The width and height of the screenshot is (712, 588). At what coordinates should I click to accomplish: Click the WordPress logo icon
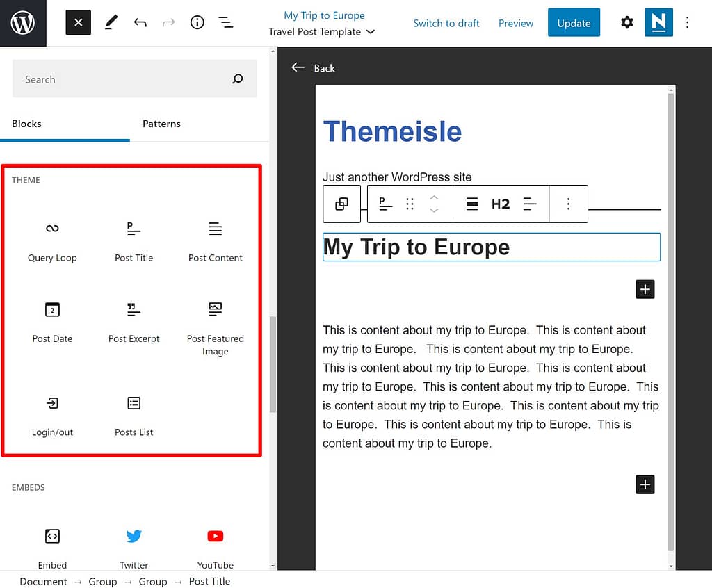23,23
